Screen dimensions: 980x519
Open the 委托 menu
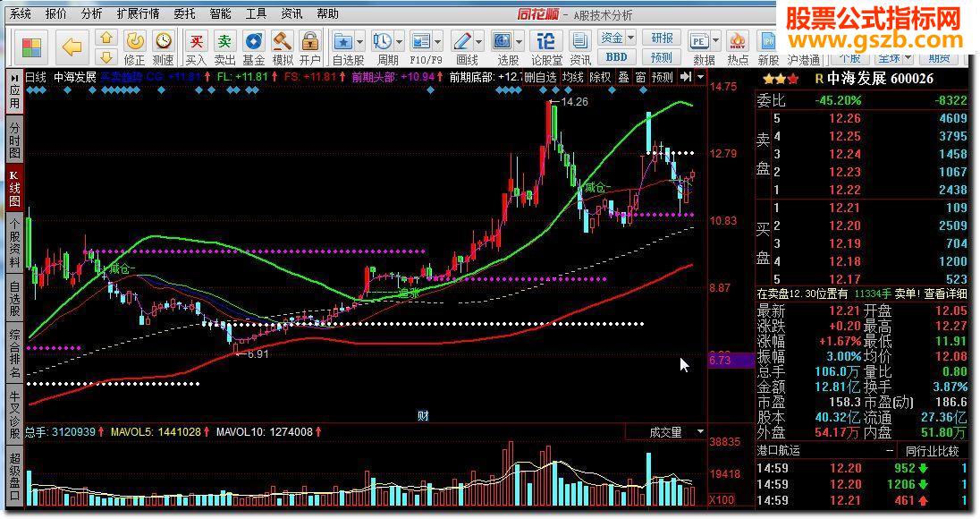[x=185, y=13]
